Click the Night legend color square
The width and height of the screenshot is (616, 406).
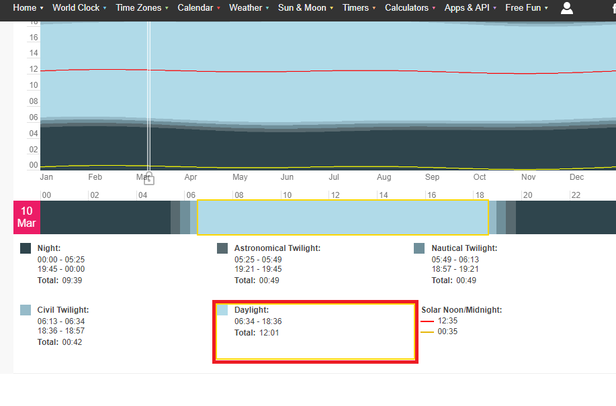pyautogui.click(x=26, y=248)
